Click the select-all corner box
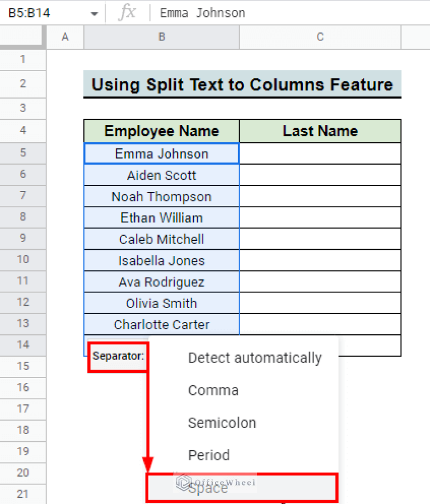 (23, 37)
